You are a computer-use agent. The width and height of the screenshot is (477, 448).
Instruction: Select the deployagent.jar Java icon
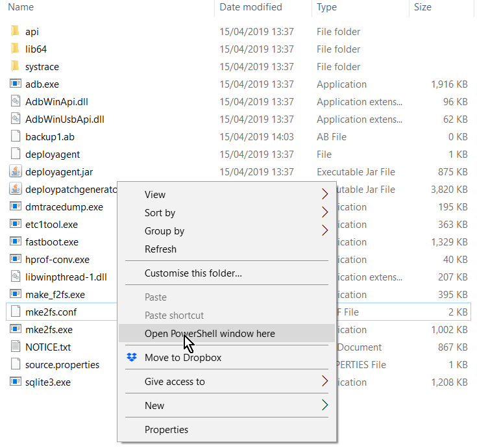16,171
